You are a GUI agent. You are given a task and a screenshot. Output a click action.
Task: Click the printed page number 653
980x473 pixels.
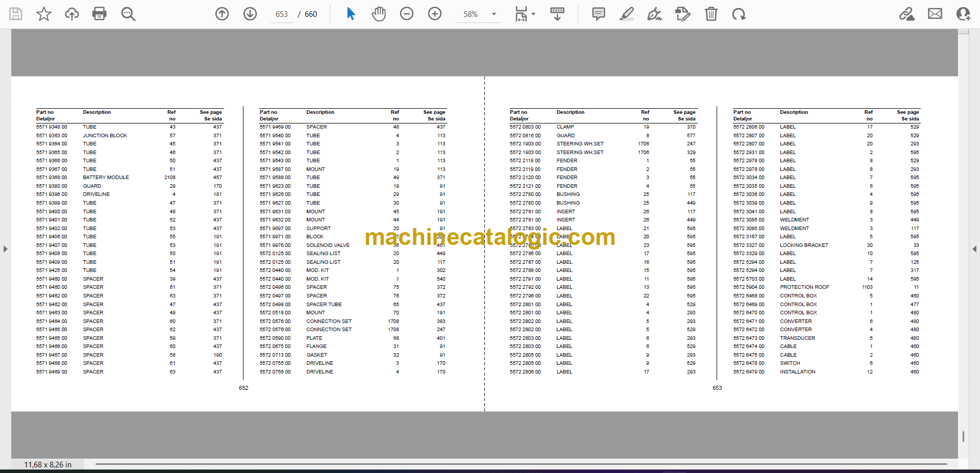point(717,388)
